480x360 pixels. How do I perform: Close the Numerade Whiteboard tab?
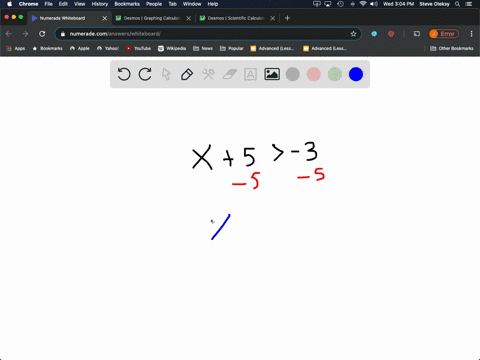pyautogui.click(x=105, y=18)
